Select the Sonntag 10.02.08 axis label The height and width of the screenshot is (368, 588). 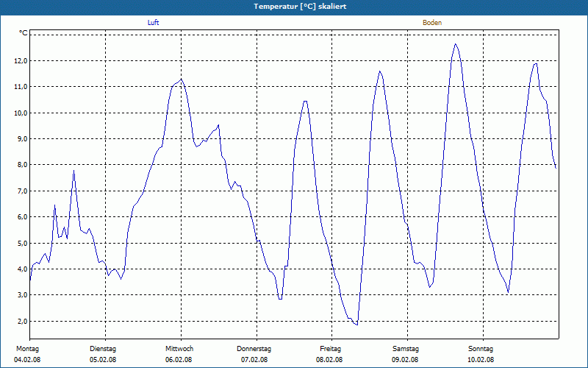coord(481,354)
